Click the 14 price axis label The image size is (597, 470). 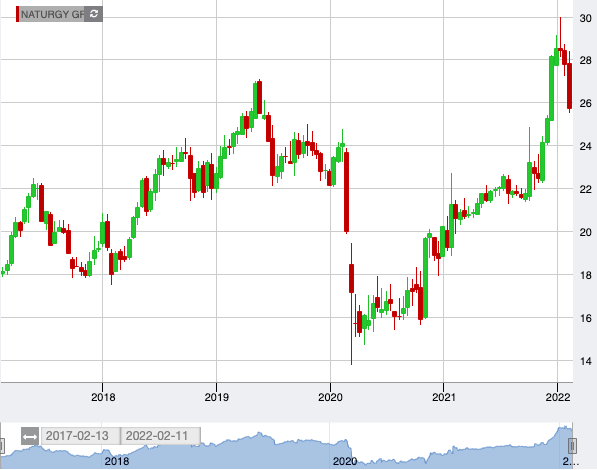click(586, 361)
